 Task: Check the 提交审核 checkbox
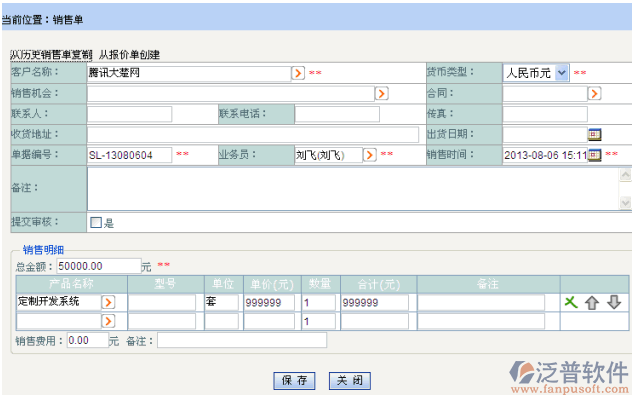pos(96,222)
